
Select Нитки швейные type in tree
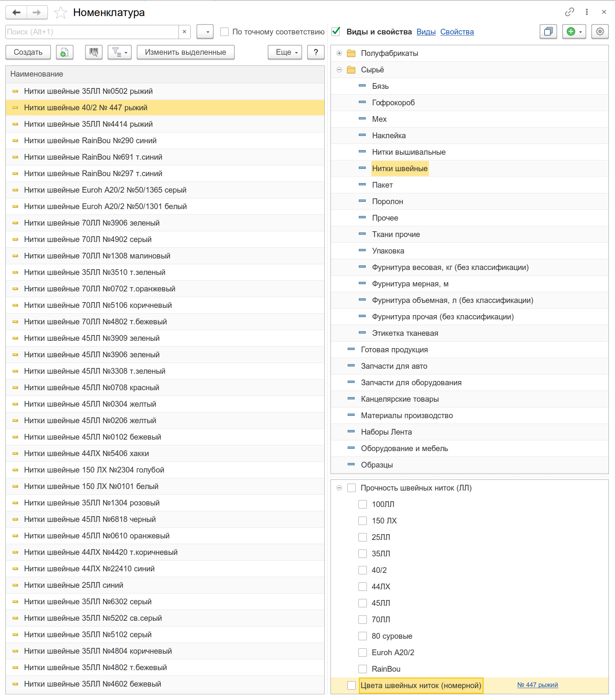click(400, 168)
